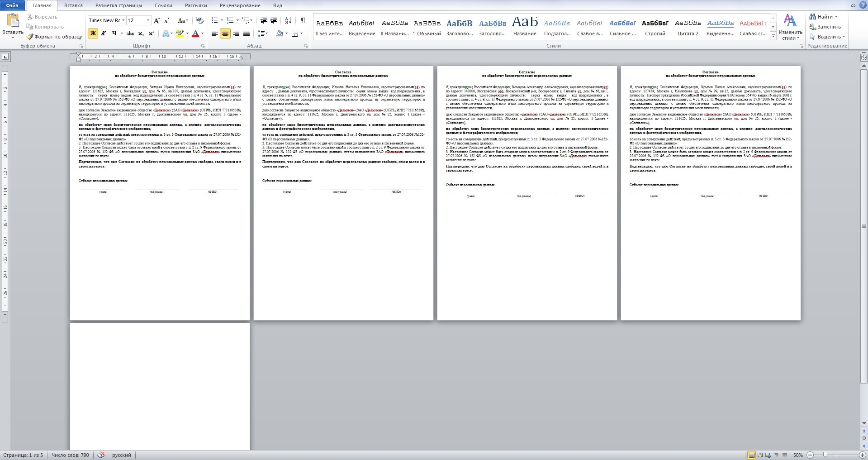Click the shrink font size icon
This screenshot has width=868, height=460.
tap(166, 20)
